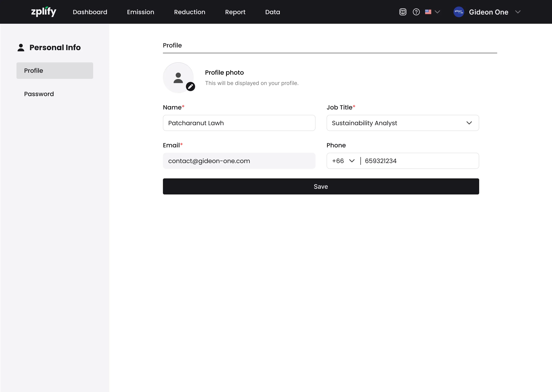552x392 pixels.
Task: Open the guide book icon in the header
Action: [x=403, y=12]
